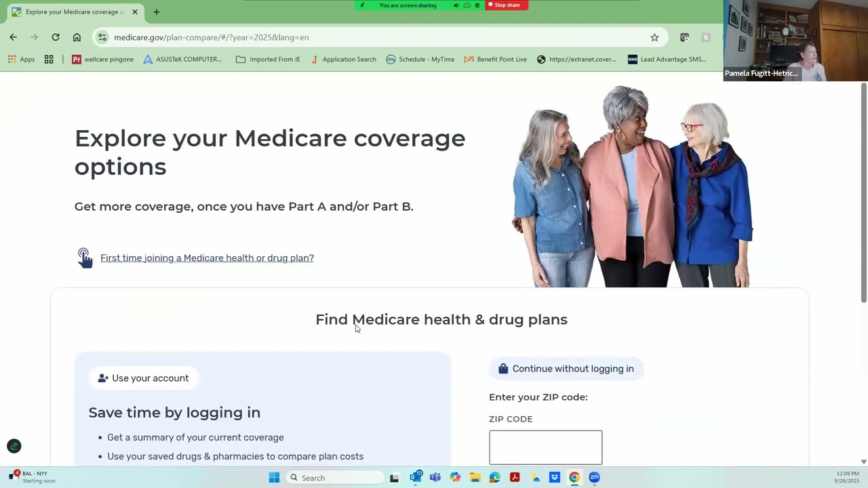Reload the Medicare page

56,37
